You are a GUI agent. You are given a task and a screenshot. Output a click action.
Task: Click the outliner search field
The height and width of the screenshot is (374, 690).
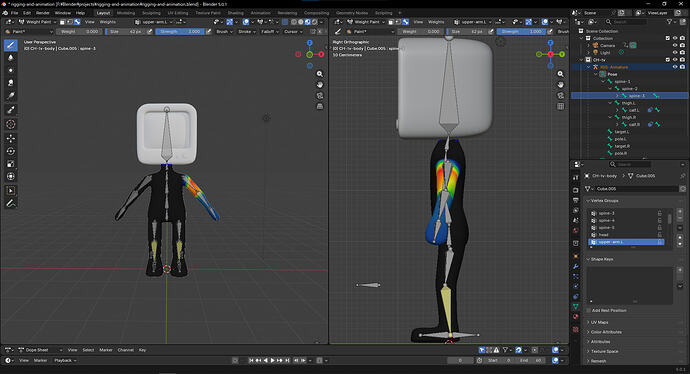pos(625,22)
